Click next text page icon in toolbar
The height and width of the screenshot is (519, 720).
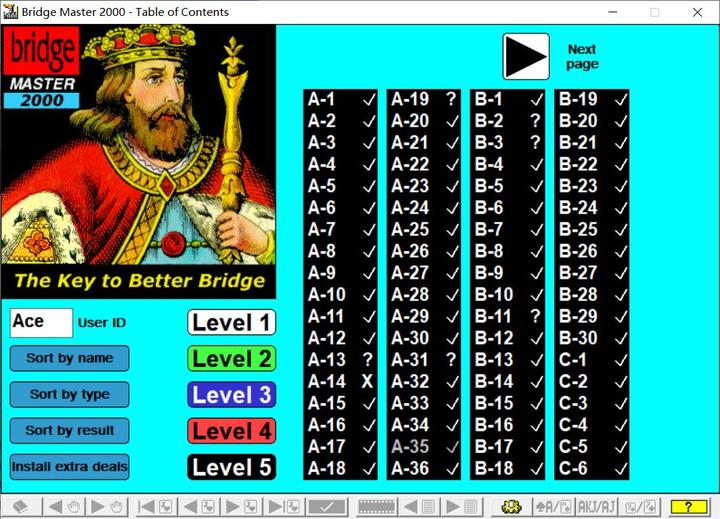[461, 507]
